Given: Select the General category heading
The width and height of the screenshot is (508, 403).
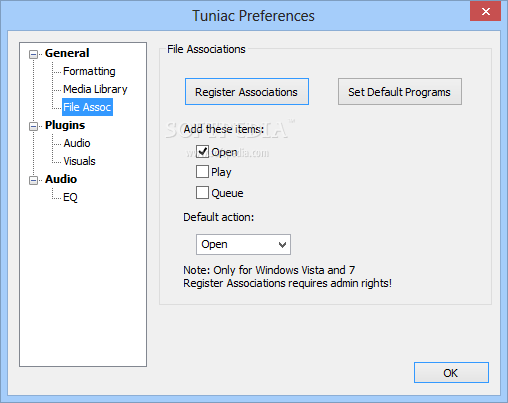Looking at the screenshot, I should [67, 53].
